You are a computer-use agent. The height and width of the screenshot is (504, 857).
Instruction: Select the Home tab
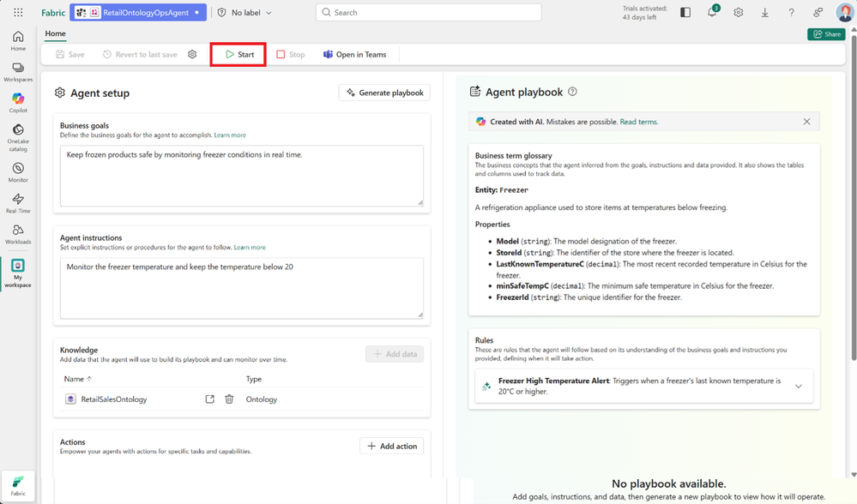[55, 33]
